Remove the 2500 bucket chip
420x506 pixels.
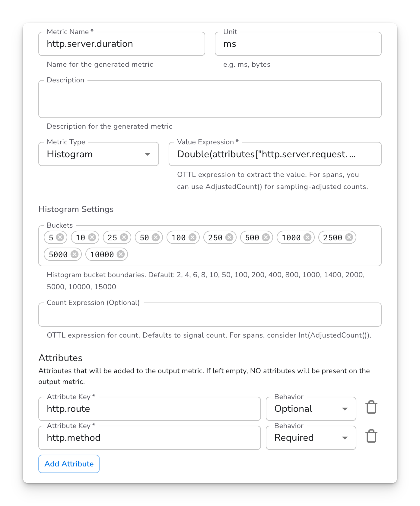(x=349, y=237)
